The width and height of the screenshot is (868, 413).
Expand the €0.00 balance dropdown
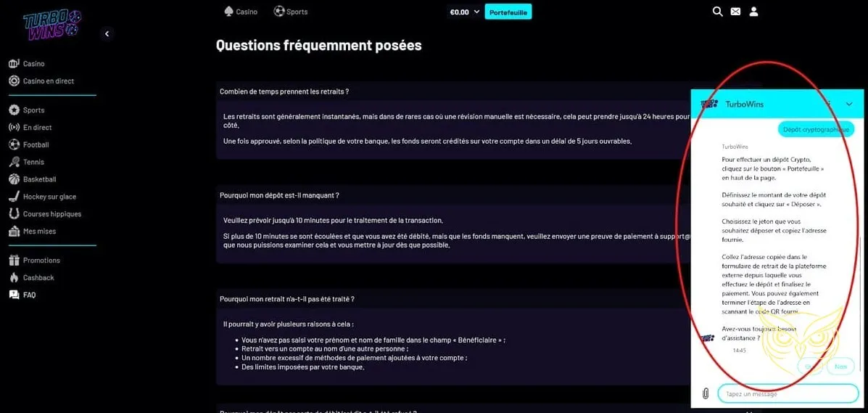(476, 12)
